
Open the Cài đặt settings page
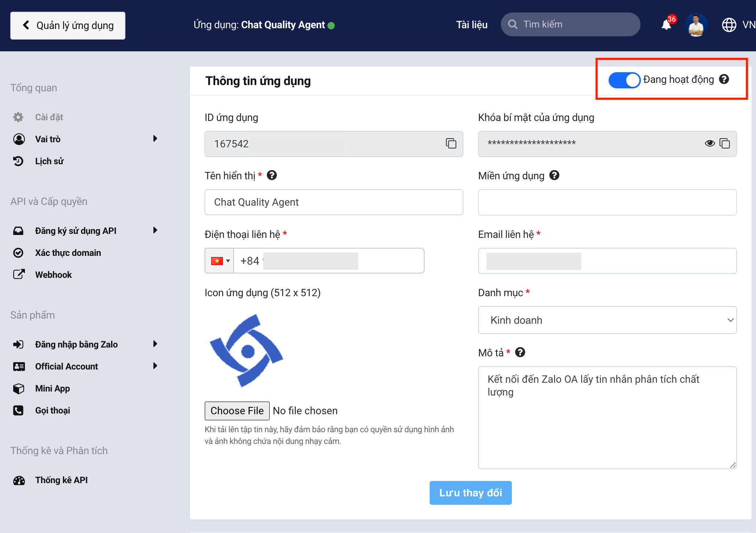click(49, 117)
